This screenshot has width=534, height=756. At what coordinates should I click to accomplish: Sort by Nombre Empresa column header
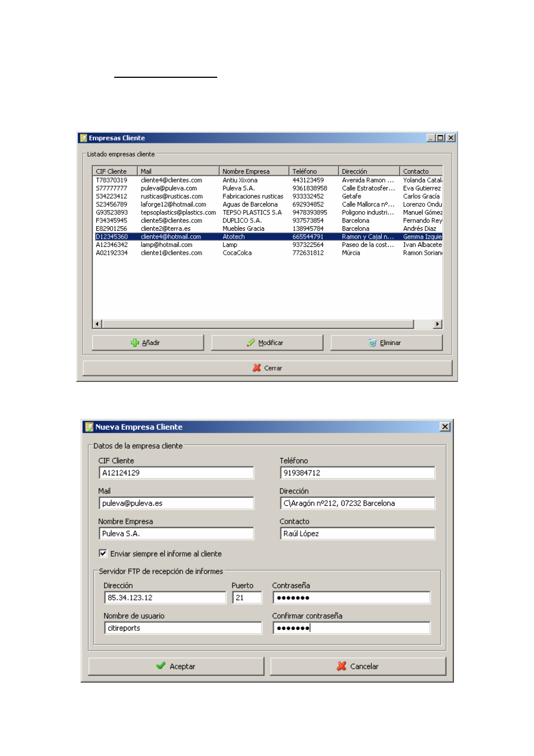coord(254,171)
